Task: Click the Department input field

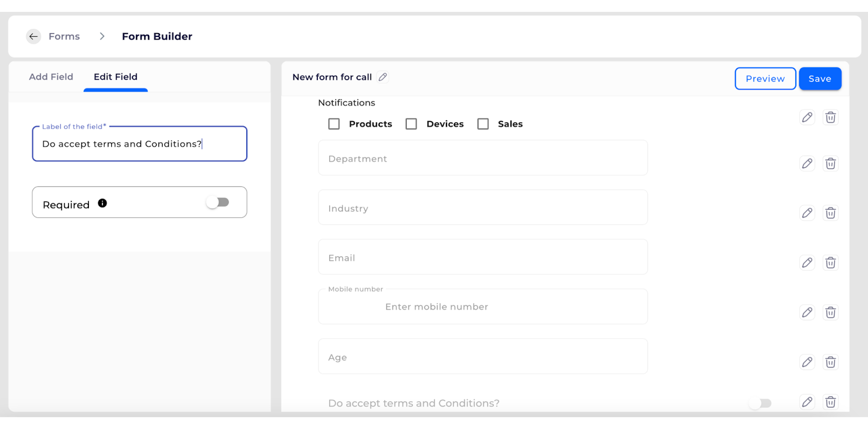Action: click(483, 158)
